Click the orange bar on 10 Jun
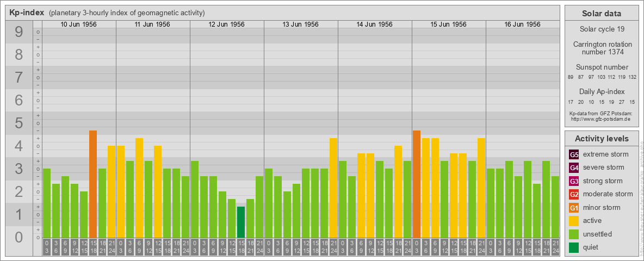 [x=93, y=184]
